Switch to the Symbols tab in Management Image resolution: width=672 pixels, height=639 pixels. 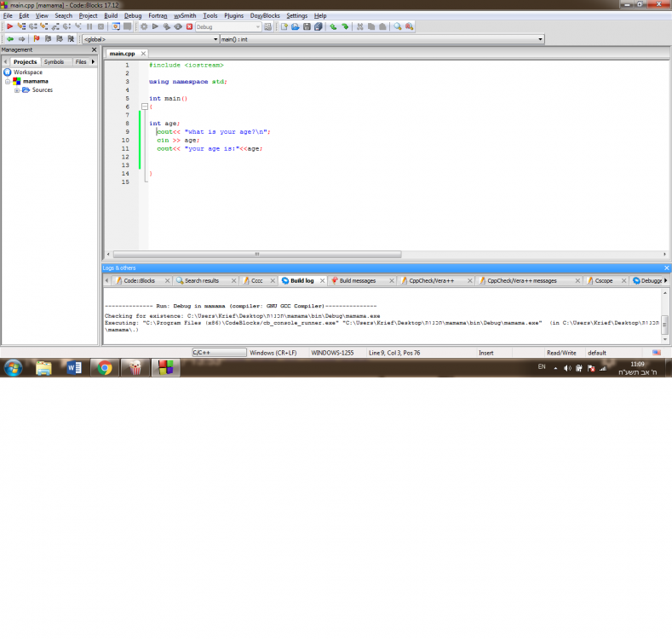coord(54,61)
